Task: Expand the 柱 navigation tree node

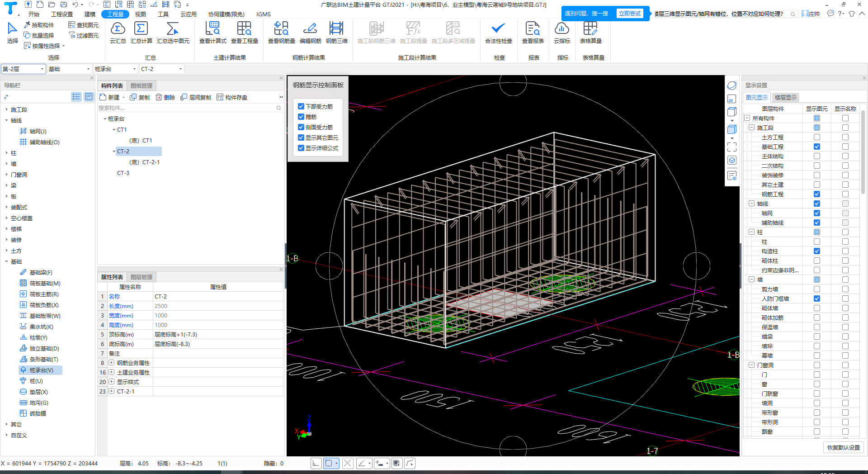Action: click(x=6, y=153)
